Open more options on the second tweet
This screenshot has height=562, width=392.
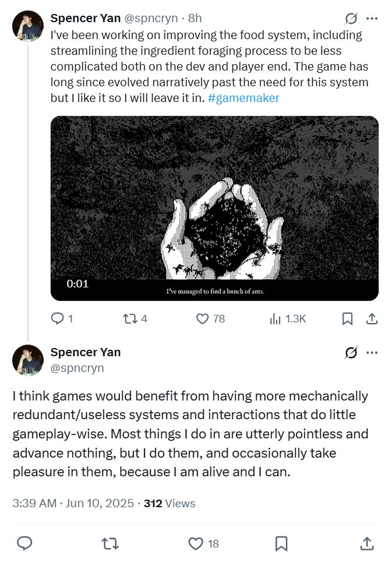(x=372, y=352)
